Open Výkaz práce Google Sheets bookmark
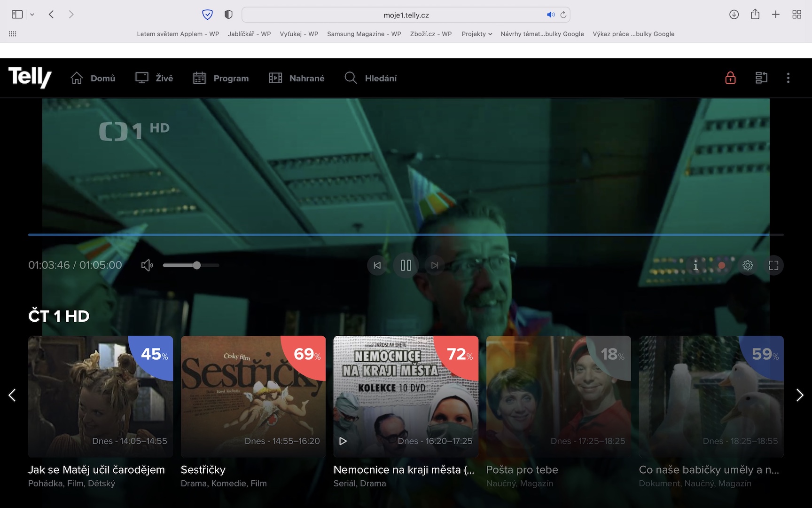 (x=633, y=34)
